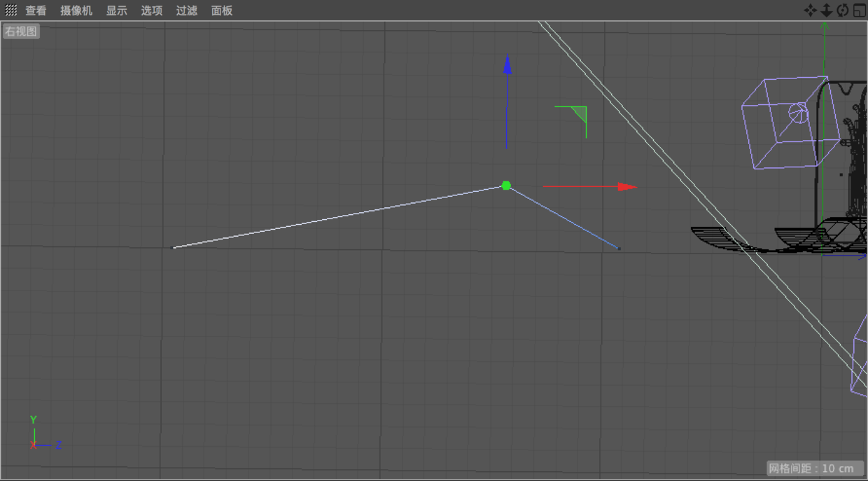Open the 查看 menu
Image resolution: width=868 pixels, height=481 pixels.
[36, 11]
